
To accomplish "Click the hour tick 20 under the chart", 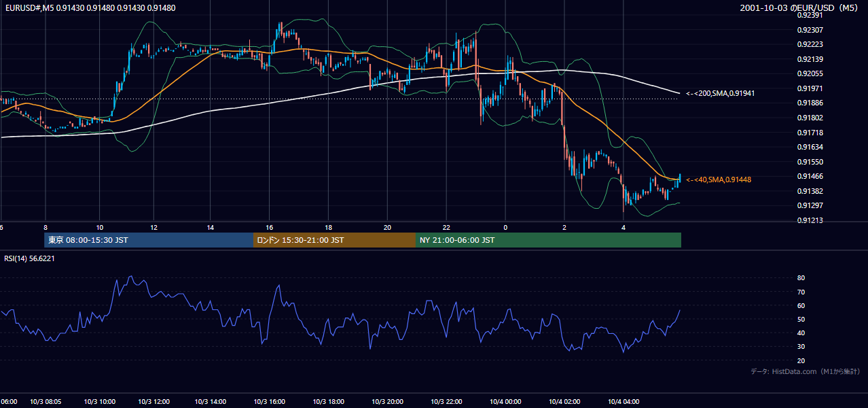I will click(387, 227).
